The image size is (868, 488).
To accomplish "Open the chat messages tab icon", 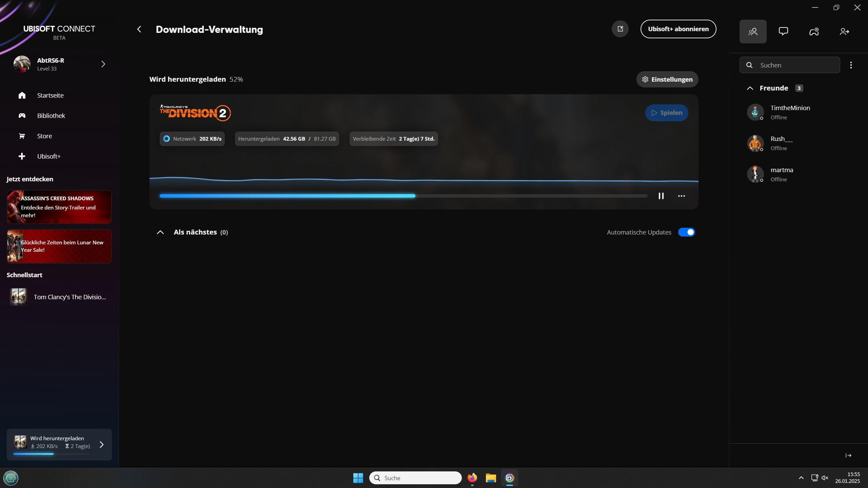I will pos(783,32).
